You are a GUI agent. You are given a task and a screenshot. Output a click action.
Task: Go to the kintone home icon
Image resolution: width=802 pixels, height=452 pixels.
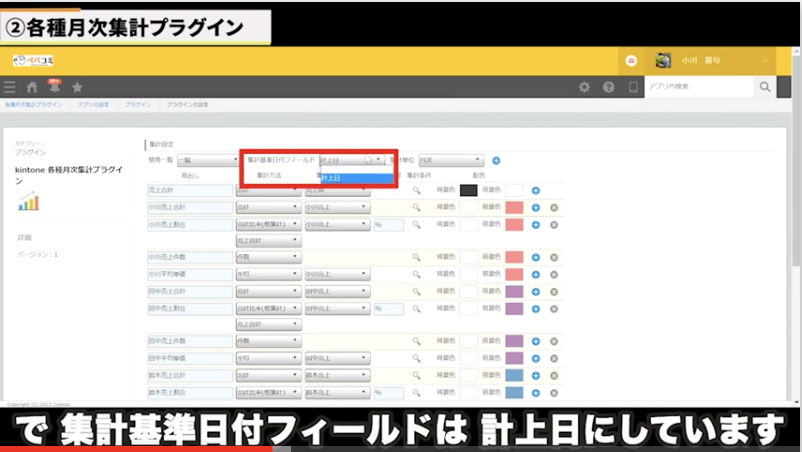point(32,87)
